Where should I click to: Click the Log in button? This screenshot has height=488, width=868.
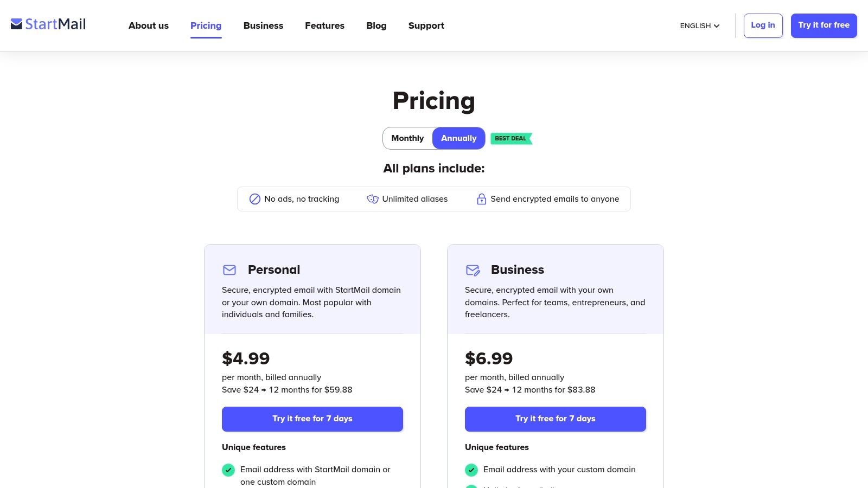pyautogui.click(x=763, y=25)
